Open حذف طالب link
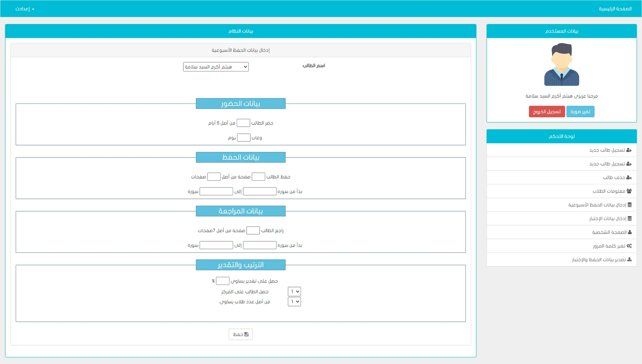Viewport: 642px width, 364px height. [x=562, y=177]
